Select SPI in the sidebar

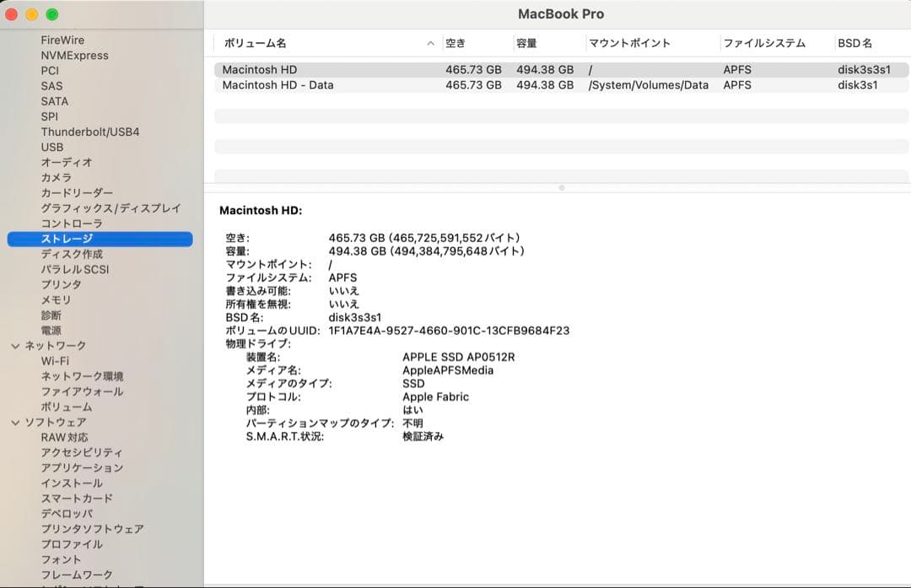tap(50, 116)
